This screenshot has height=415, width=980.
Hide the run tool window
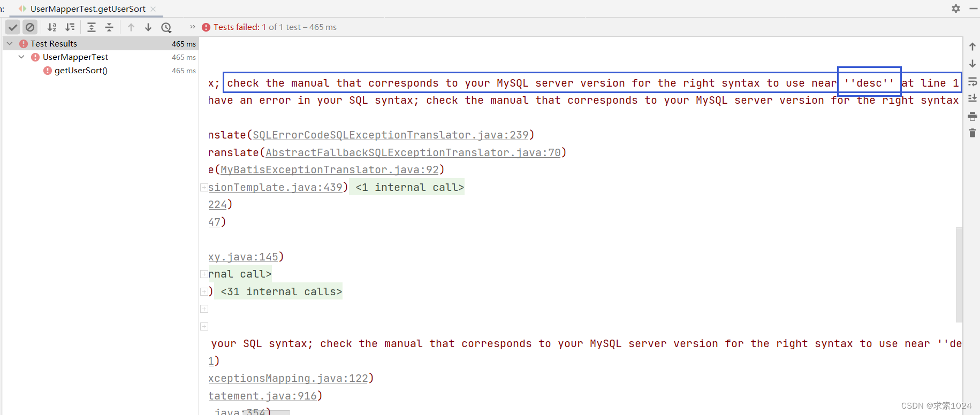pyautogui.click(x=974, y=9)
